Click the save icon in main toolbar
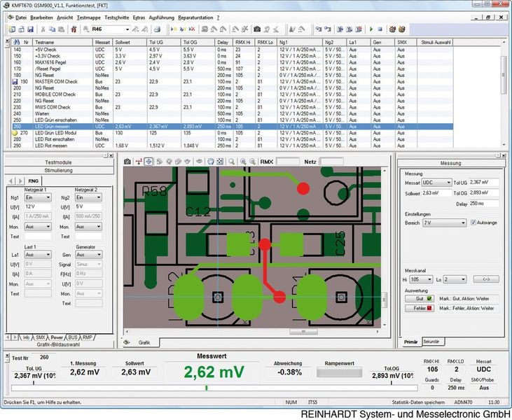Screen dimensions: 512x420 [x=32, y=29]
